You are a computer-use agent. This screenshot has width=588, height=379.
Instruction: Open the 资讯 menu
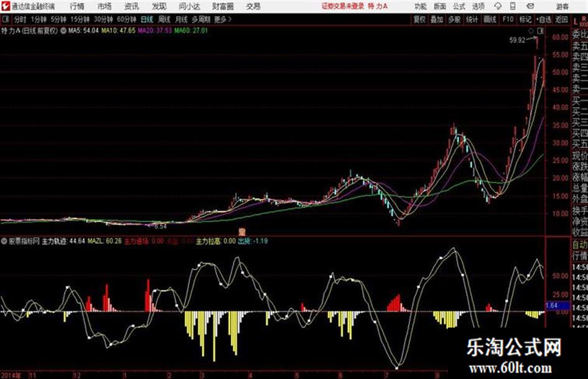point(132,6)
